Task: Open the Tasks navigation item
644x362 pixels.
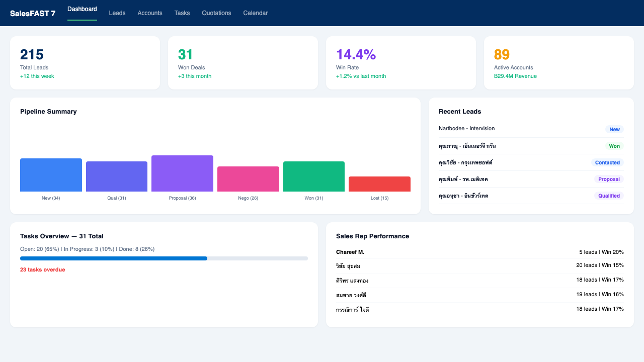Action: pyautogui.click(x=182, y=13)
